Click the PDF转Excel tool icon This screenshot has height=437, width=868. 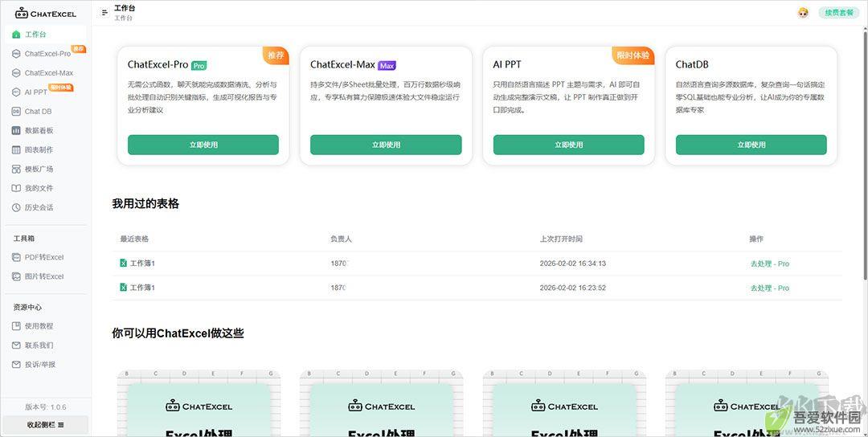[x=16, y=257]
